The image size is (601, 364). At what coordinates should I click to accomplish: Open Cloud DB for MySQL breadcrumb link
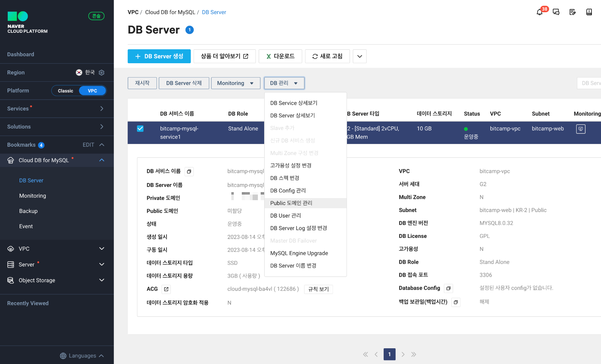tap(170, 12)
